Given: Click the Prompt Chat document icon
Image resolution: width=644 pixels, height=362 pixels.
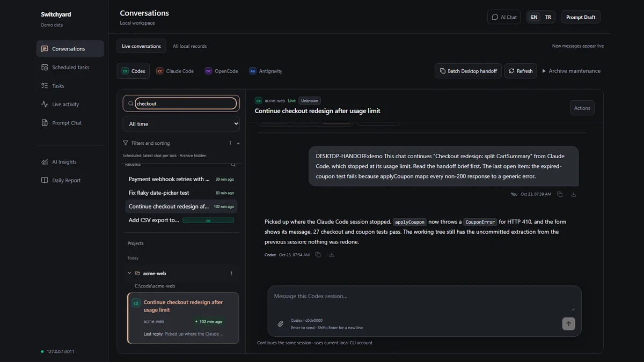Looking at the screenshot, I should 45,123.
